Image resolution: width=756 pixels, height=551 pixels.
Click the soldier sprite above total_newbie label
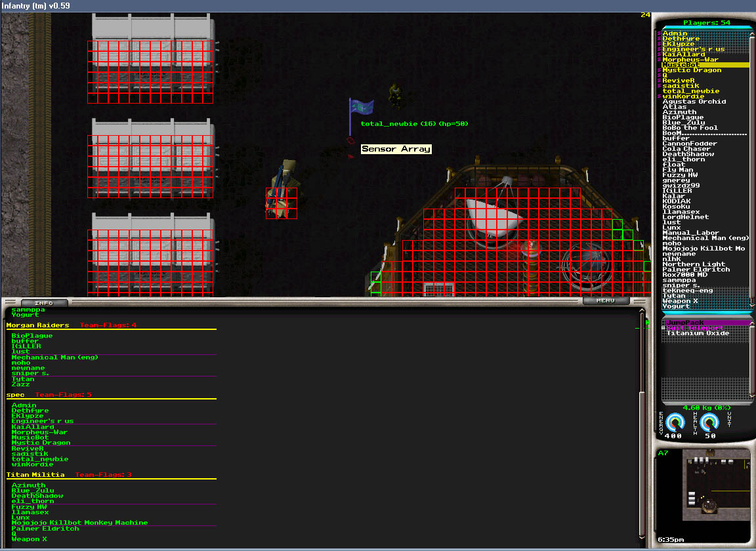(x=395, y=94)
